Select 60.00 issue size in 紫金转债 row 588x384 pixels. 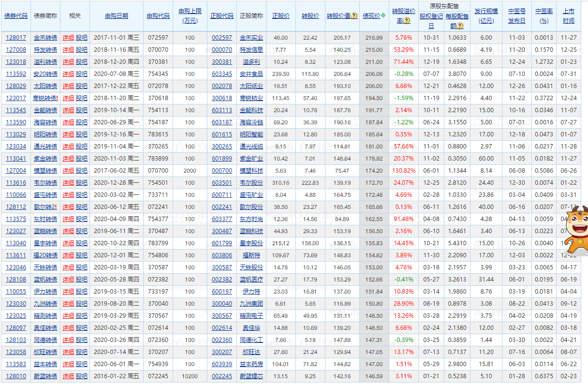click(486, 159)
